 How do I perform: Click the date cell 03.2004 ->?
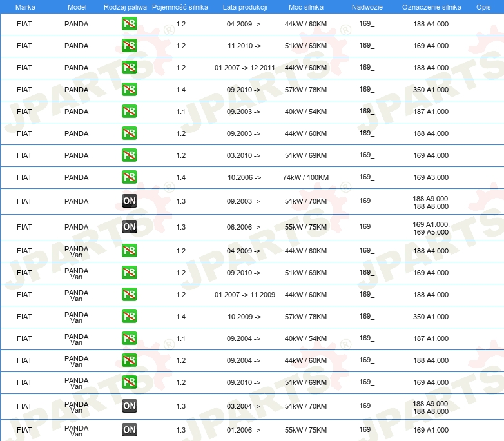pos(244,406)
